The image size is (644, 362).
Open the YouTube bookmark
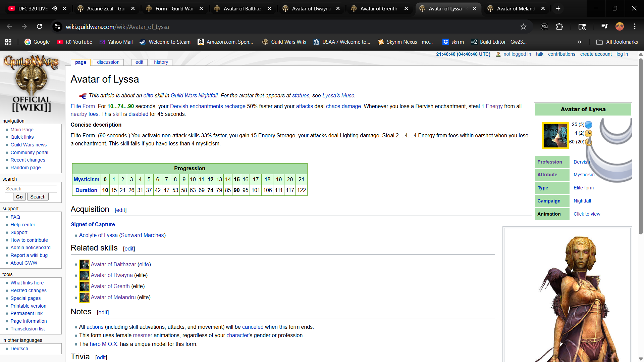tap(74, 42)
